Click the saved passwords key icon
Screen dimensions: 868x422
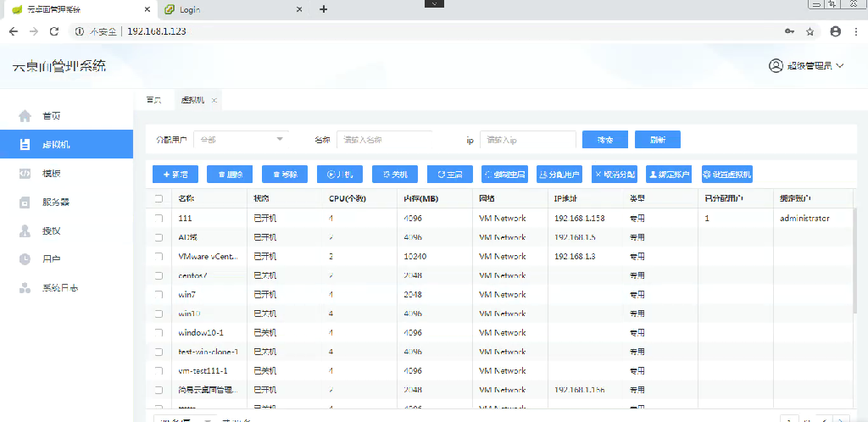(x=789, y=31)
